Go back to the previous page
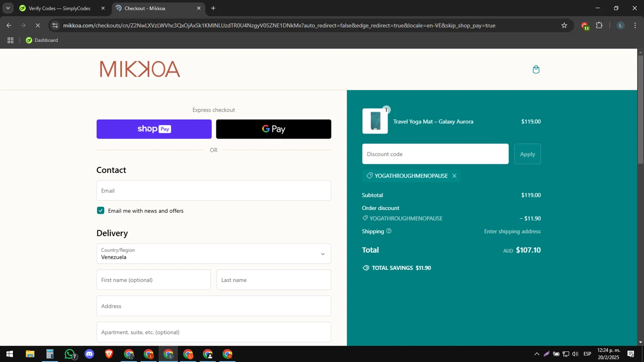The width and height of the screenshot is (644, 362). 9,25
